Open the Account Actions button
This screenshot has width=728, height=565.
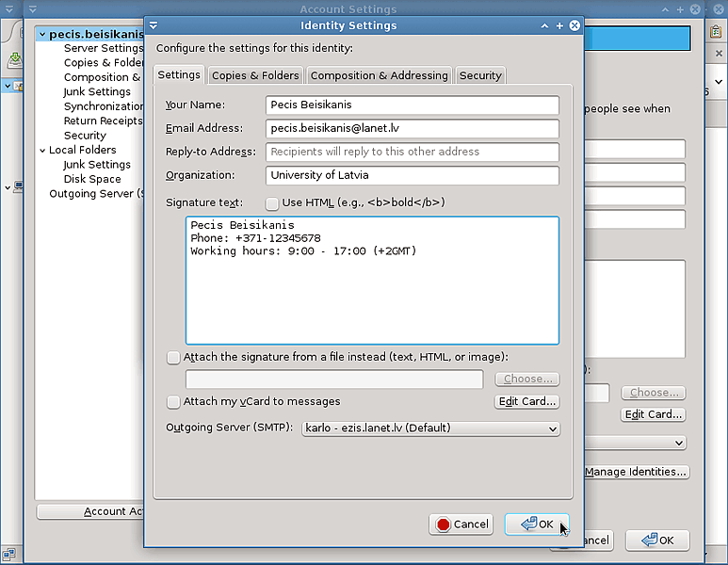click(90, 511)
